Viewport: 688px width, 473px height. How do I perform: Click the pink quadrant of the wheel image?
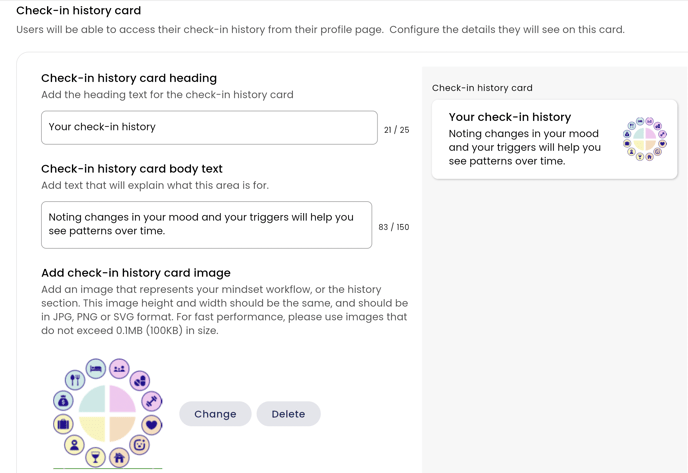[x=122, y=399]
